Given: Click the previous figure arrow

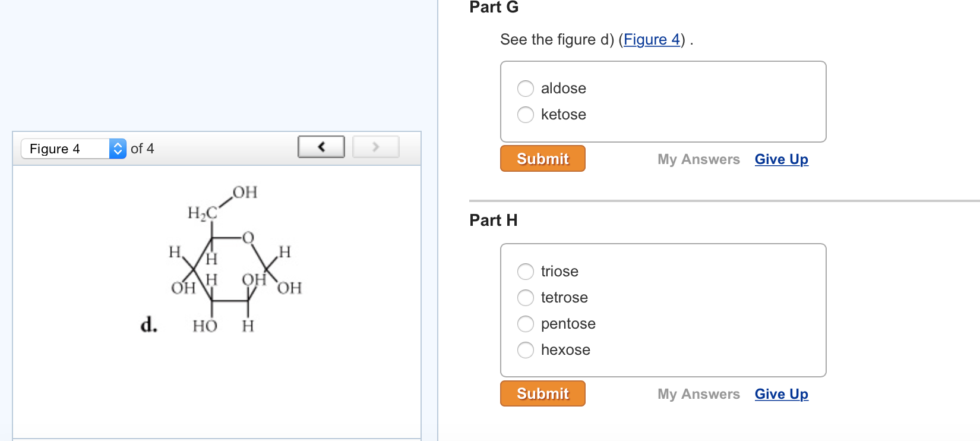Looking at the screenshot, I should [x=321, y=146].
